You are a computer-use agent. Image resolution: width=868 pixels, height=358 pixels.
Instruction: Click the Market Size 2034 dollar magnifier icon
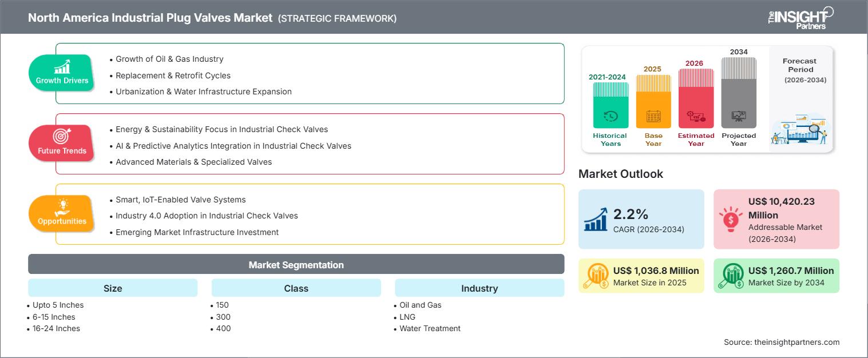click(x=731, y=276)
